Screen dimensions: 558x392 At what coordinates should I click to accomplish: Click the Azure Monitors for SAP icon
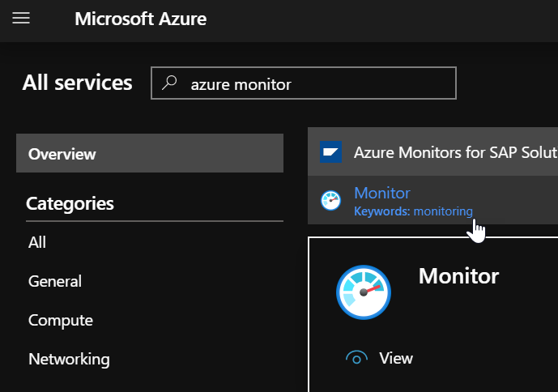(330, 151)
